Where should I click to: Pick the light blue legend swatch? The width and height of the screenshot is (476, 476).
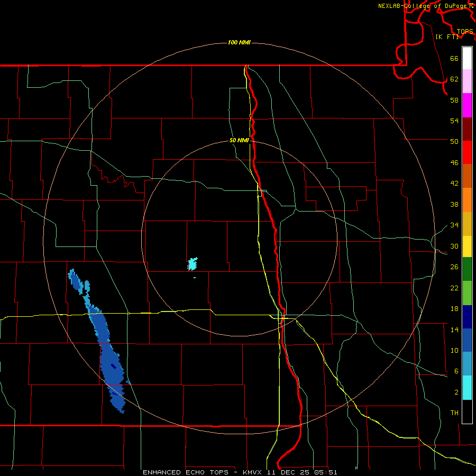point(467,364)
